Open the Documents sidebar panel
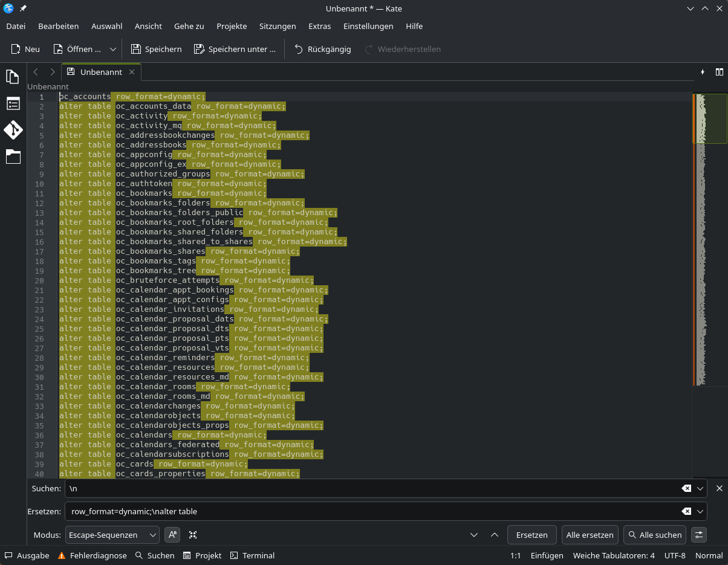728x565 pixels. click(x=13, y=77)
